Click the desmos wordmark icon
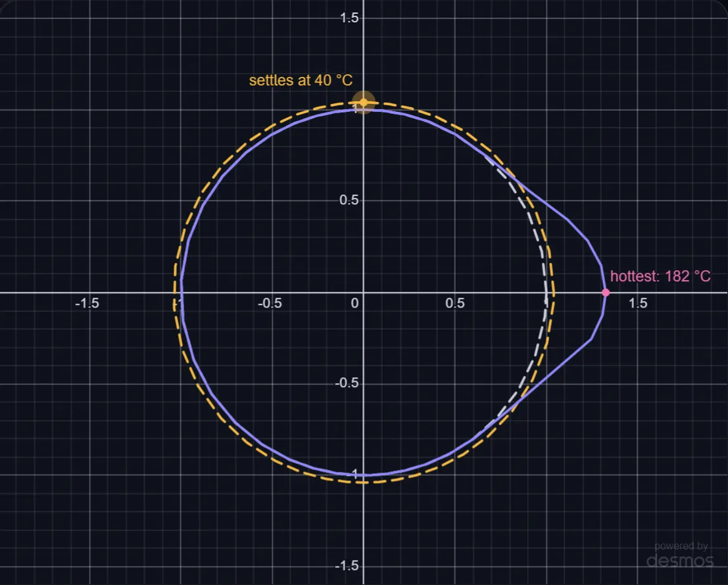 680,561
